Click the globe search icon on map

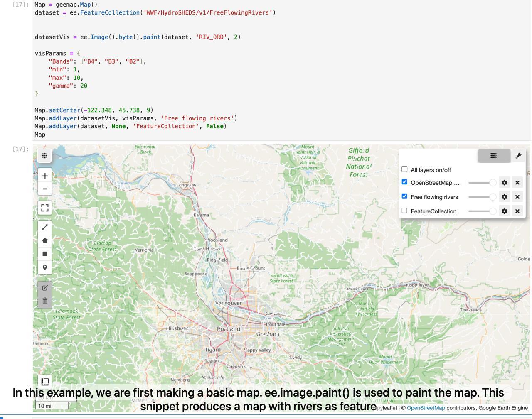44,156
